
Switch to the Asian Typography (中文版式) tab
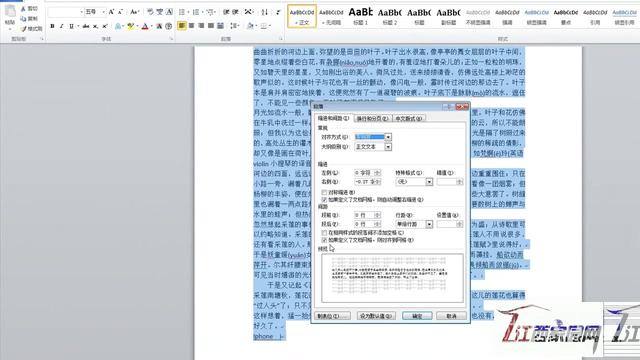(409, 118)
